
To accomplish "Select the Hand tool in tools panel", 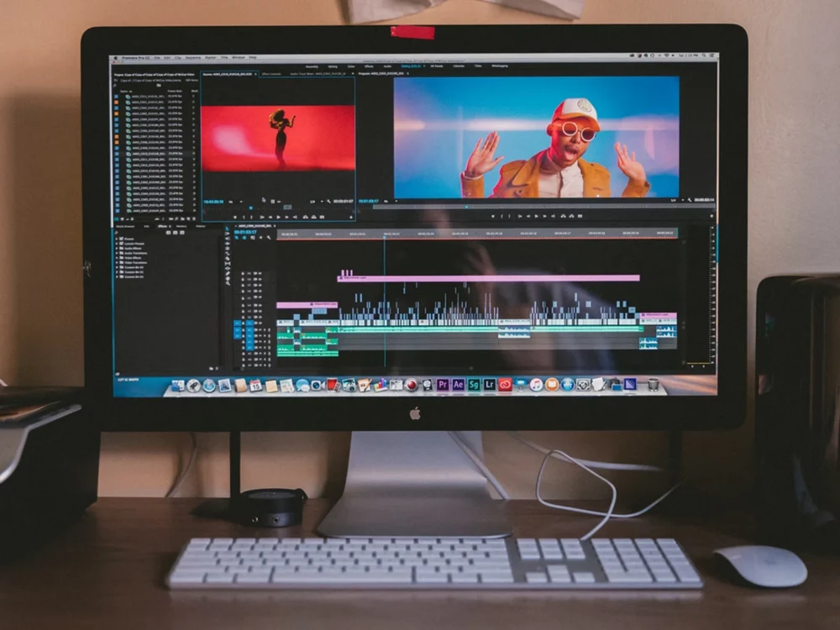I will (228, 279).
